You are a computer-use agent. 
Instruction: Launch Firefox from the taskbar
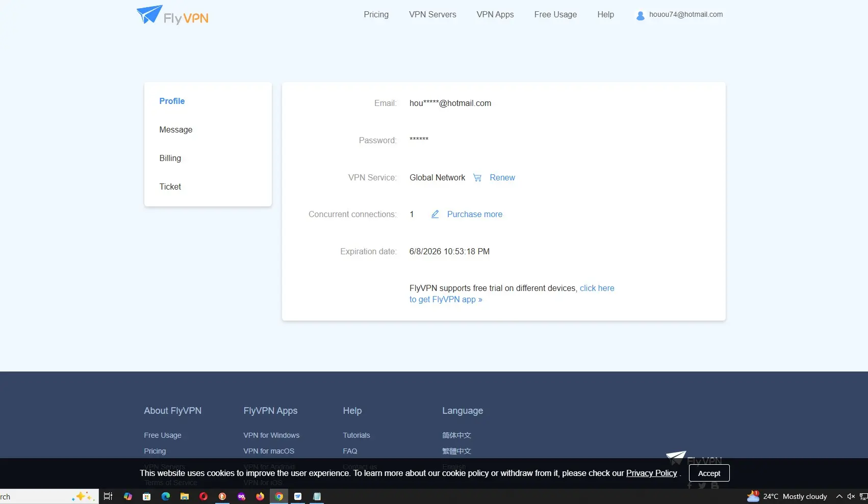click(260, 496)
